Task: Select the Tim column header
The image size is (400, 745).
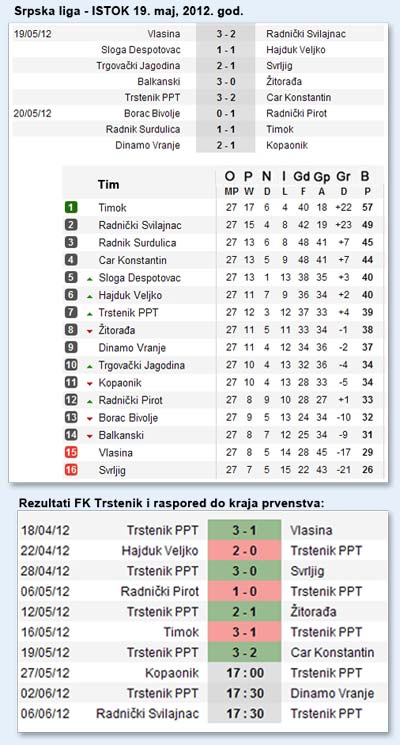Action: [108, 184]
